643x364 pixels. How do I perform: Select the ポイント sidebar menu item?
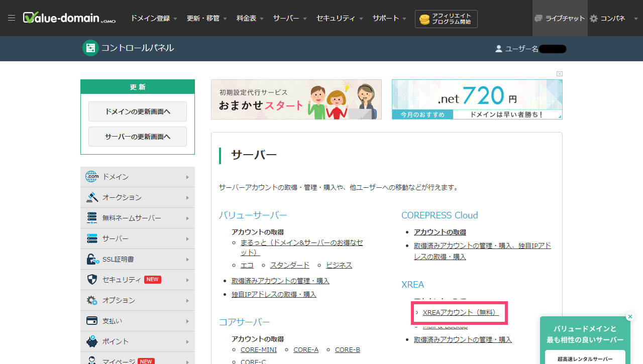point(138,341)
